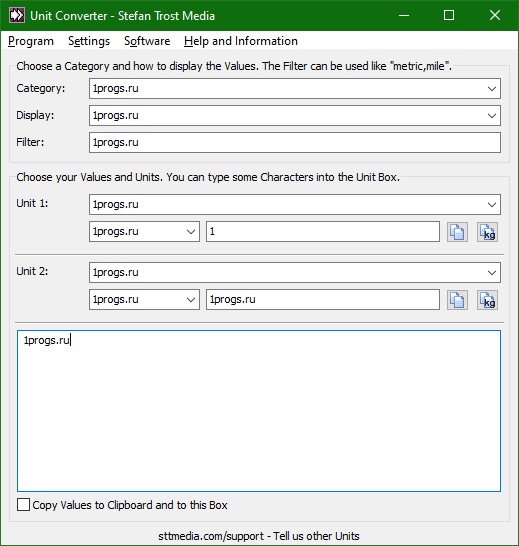Viewport: 519px width, 546px height.
Task: Open the Program menu
Action: 31,41
